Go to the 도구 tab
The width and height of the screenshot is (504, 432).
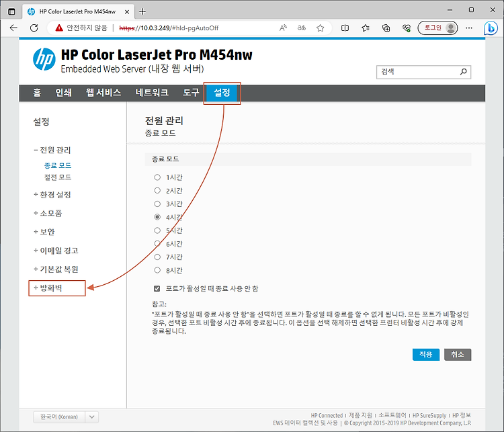[192, 93]
